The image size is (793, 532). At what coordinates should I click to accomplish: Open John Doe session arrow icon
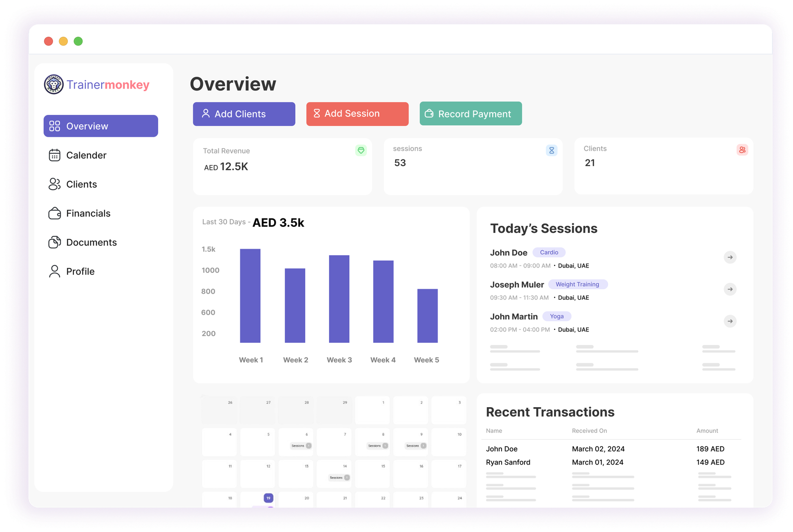click(730, 257)
